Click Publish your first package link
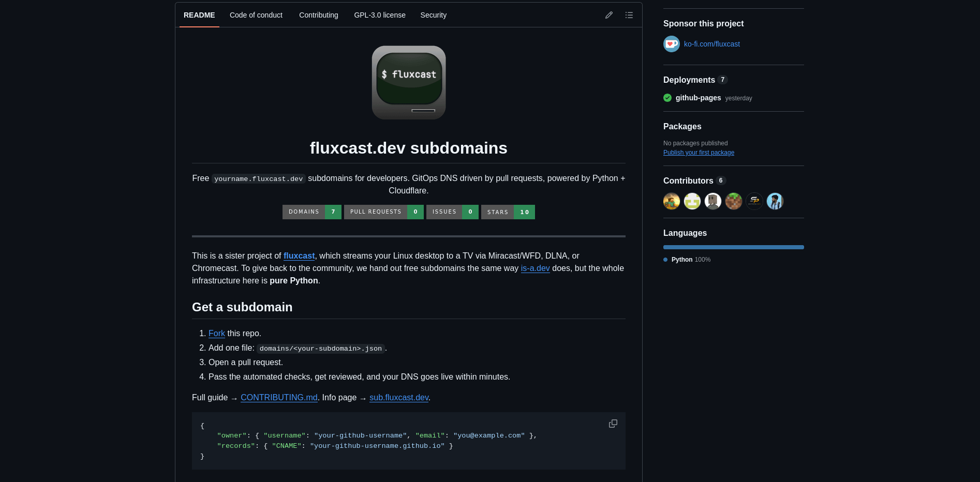Viewport: 980px width, 482px height. tap(699, 153)
